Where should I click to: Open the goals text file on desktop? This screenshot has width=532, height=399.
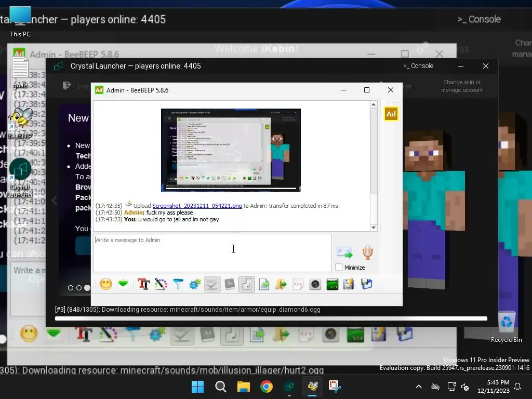pos(20,72)
